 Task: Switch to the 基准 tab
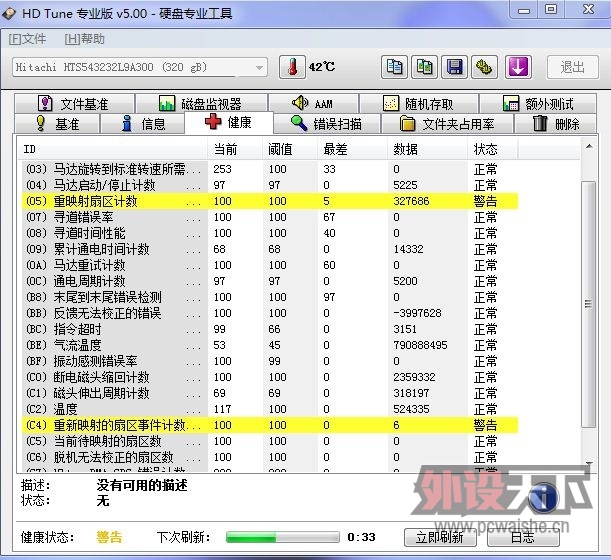57,124
